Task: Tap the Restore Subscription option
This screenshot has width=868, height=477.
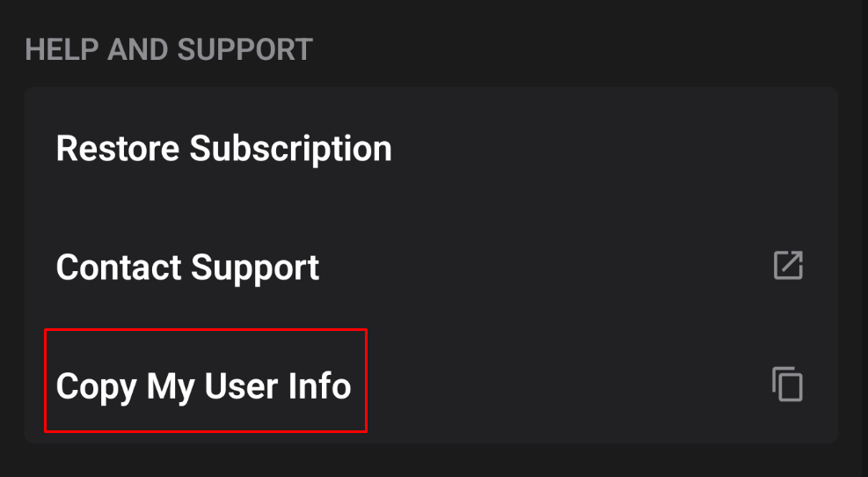Action: pos(223,149)
